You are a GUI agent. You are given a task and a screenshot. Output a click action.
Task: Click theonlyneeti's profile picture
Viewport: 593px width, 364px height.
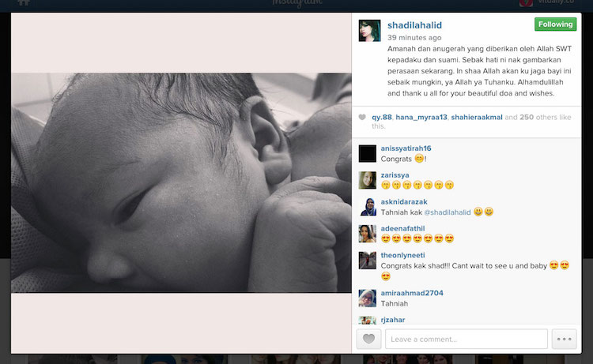click(367, 261)
